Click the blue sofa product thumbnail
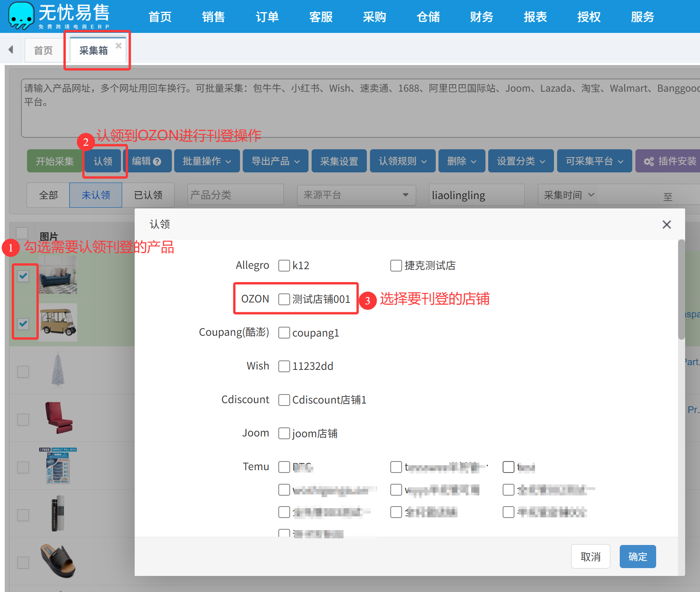Screen dimensions: 700x592 click(x=58, y=275)
